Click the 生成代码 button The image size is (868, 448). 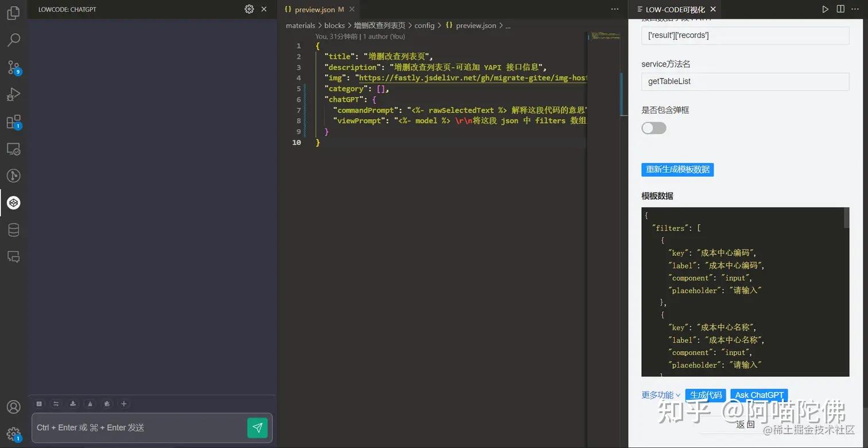coord(706,395)
